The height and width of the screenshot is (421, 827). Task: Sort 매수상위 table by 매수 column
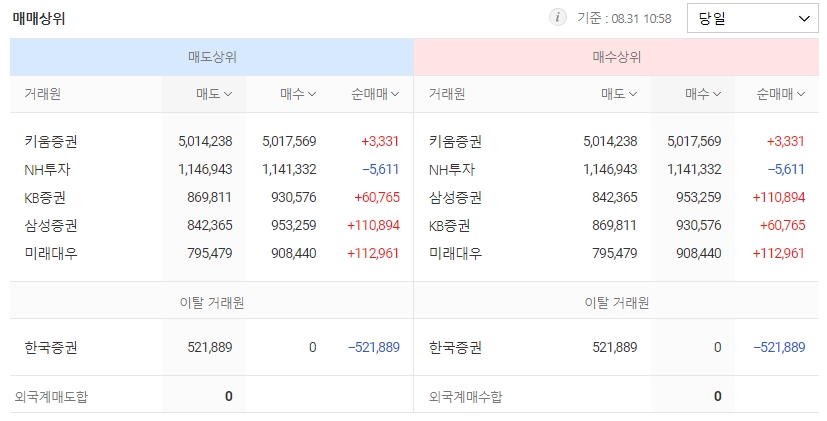coord(703,94)
